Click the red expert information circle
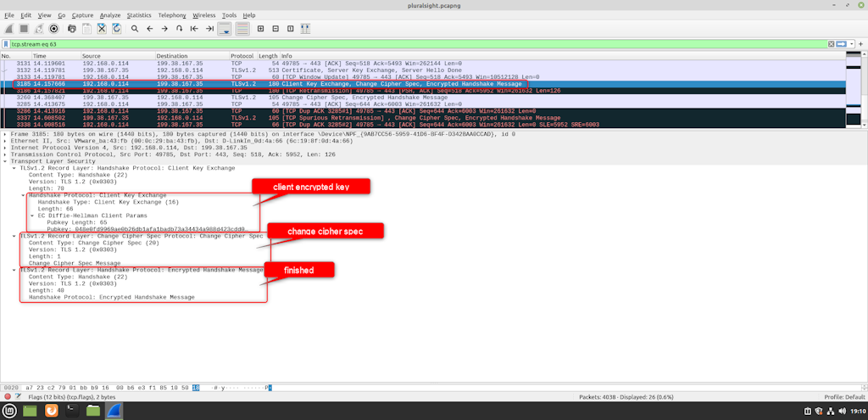 point(8,397)
